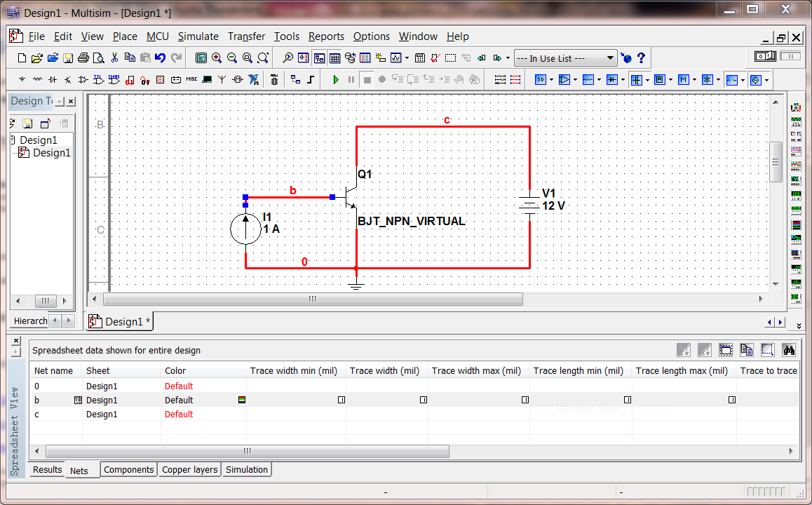The image size is (812, 505).
Task: Place a TTL logic component
Action: [98, 80]
